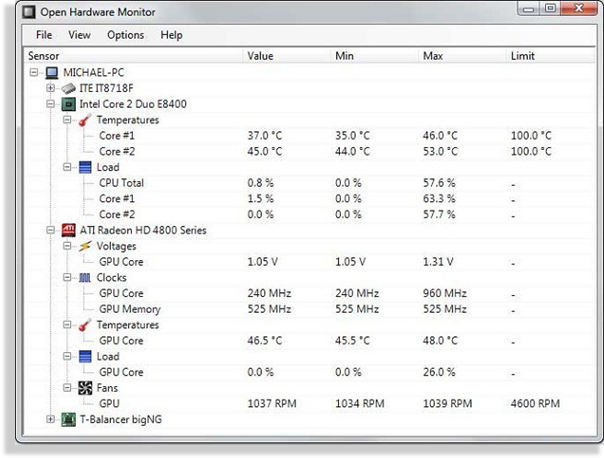Screen dimensions: 604x458
Task: Click the Sensor column header
Action: tap(134, 56)
